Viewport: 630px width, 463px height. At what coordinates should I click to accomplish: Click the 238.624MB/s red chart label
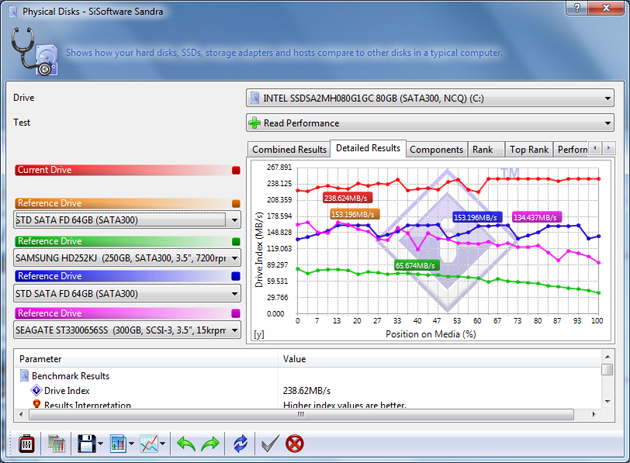coord(346,198)
